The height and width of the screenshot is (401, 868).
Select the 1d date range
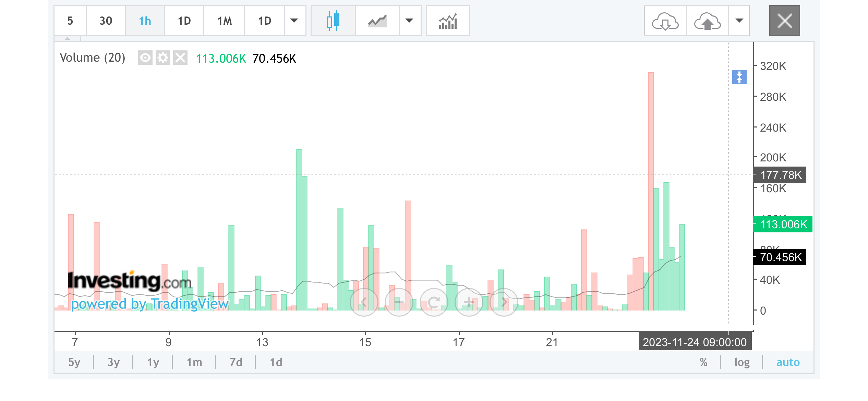click(276, 362)
